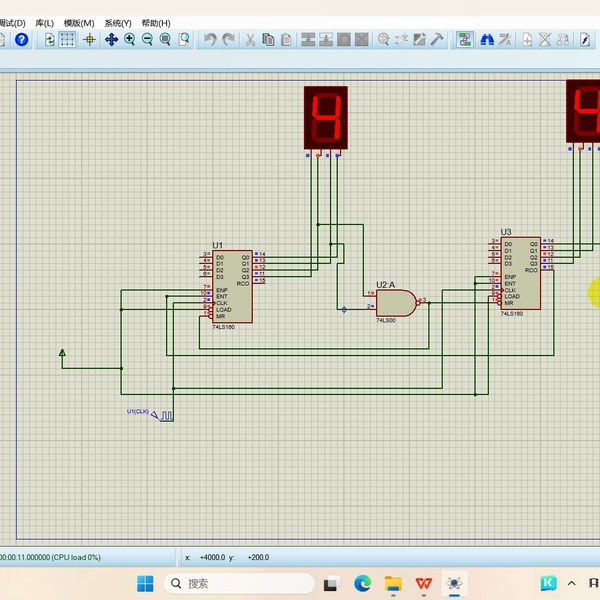Center the view with pan arrows icon
This screenshot has width=600, height=600.
coord(111,40)
